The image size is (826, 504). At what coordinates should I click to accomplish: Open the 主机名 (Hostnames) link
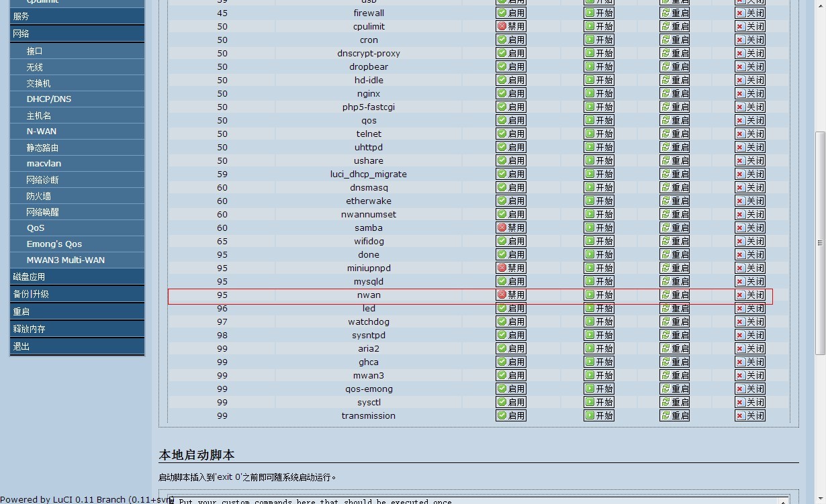[x=77, y=115]
